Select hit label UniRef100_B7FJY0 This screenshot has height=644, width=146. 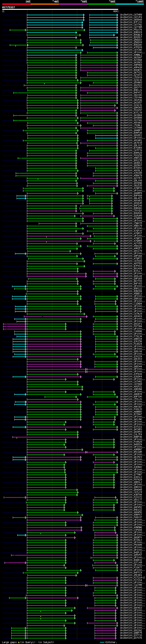pos(131,22)
